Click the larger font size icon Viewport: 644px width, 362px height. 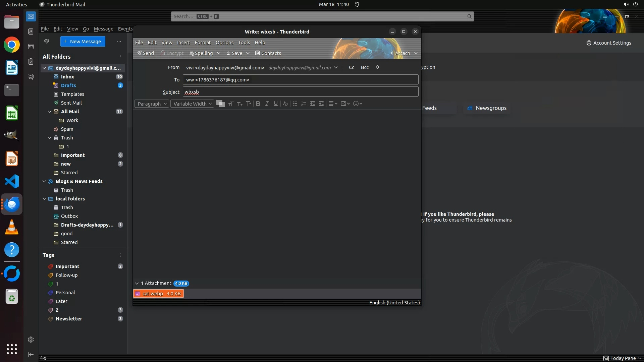pyautogui.click(x=248, y=104)
